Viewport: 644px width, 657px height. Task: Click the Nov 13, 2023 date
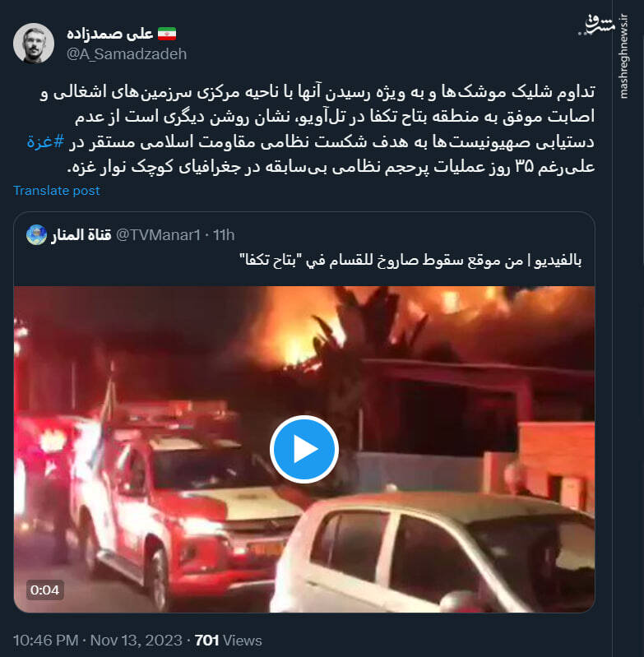point(137,641)
